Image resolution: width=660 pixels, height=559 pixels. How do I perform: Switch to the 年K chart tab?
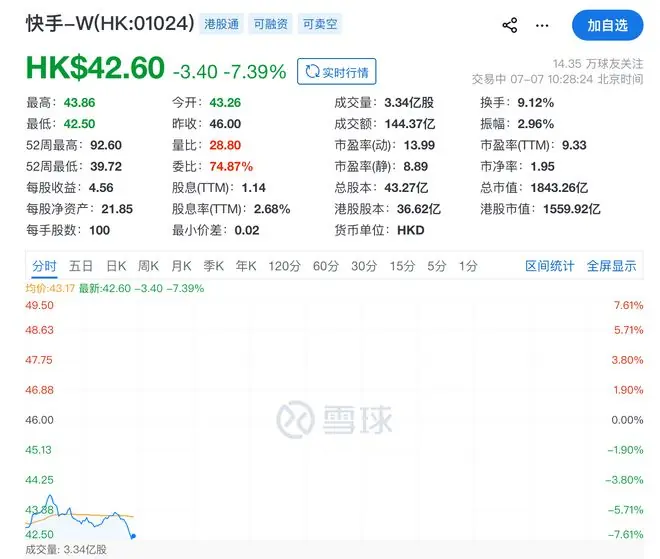tap(246, 266)
